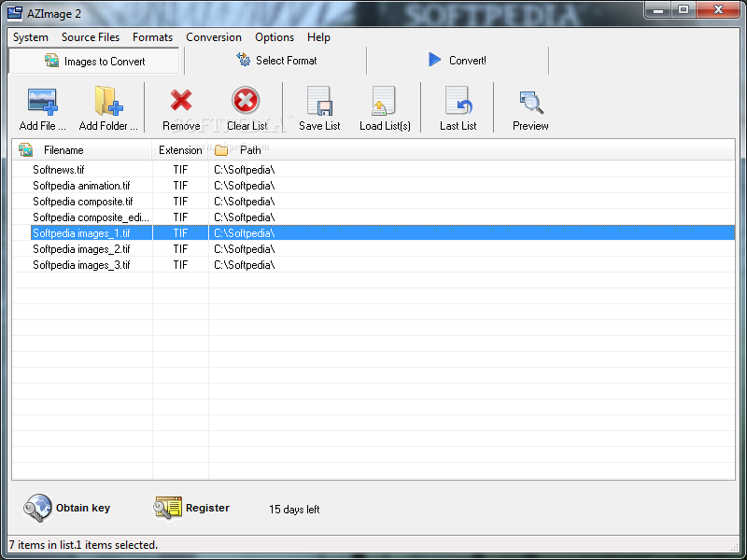This screenshot has height=560, width=747.
Task: Click the Add Folder toolbar icon
Action: [108, 101]
